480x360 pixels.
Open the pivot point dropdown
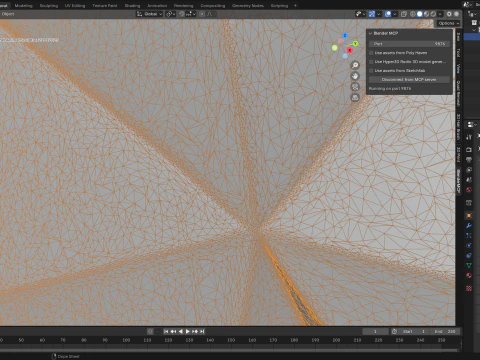171,14
